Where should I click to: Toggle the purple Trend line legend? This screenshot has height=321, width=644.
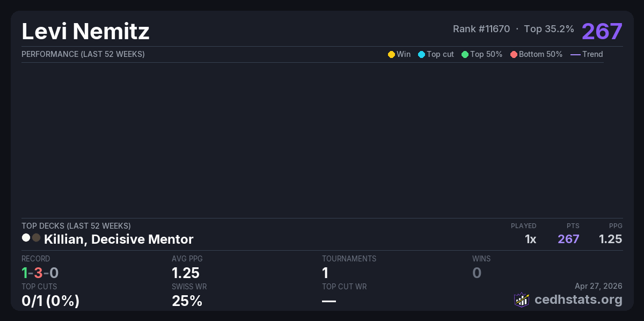575,54
